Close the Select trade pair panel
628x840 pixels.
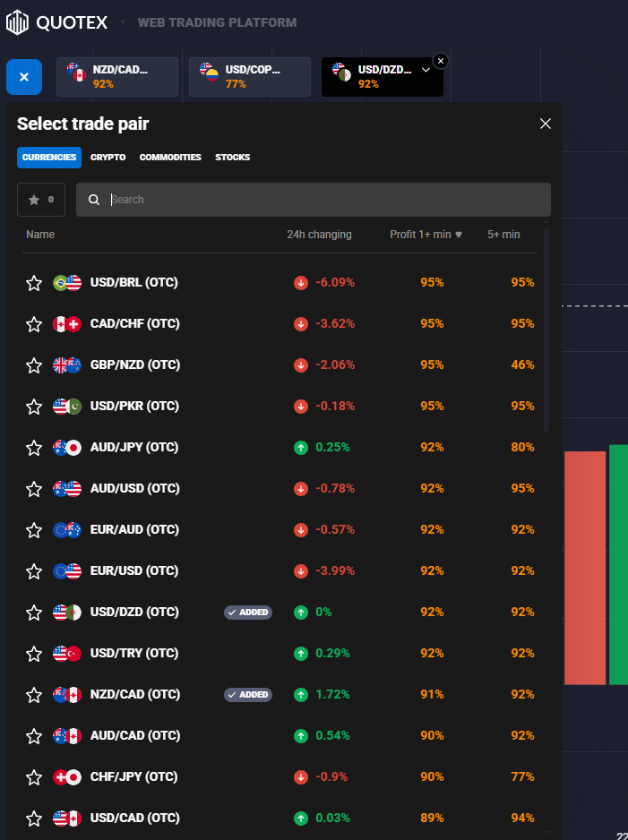pos(546,124)
